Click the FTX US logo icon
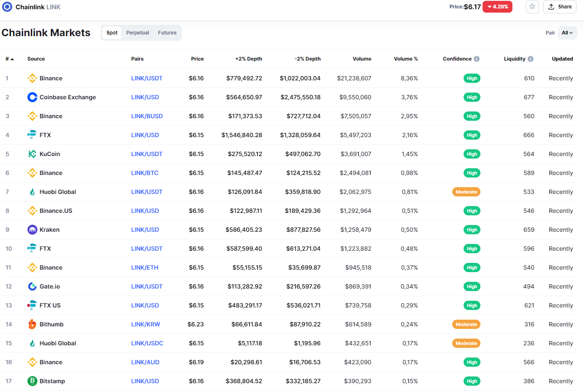 32,305
